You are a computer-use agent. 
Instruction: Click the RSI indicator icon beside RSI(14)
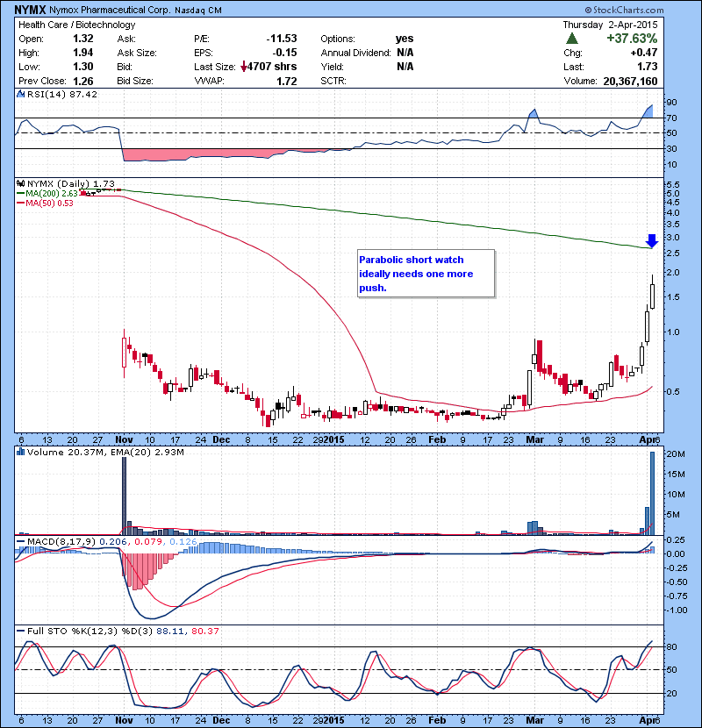20,94
